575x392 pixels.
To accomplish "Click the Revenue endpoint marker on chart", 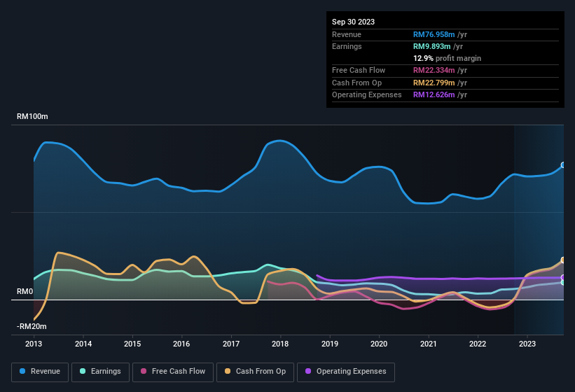I will pos(563,165).
